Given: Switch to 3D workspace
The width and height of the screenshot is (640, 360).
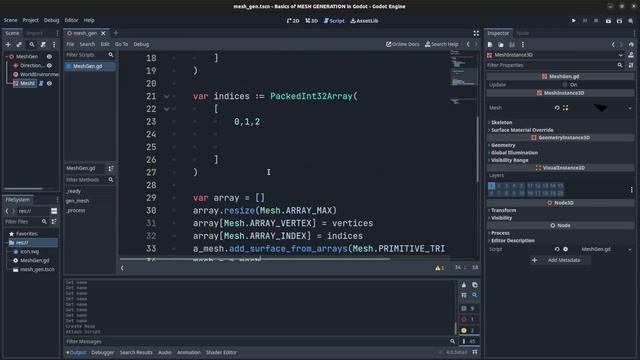Looking at the screenshot, I should (x=311, y=20).
